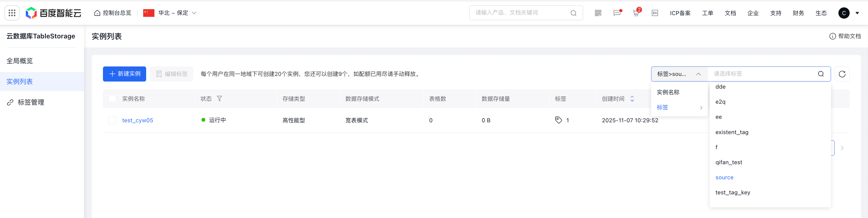The height and width of the screenshot is (218, 868).
Task: Open the shopping cart icon
Action: (635, 13)
